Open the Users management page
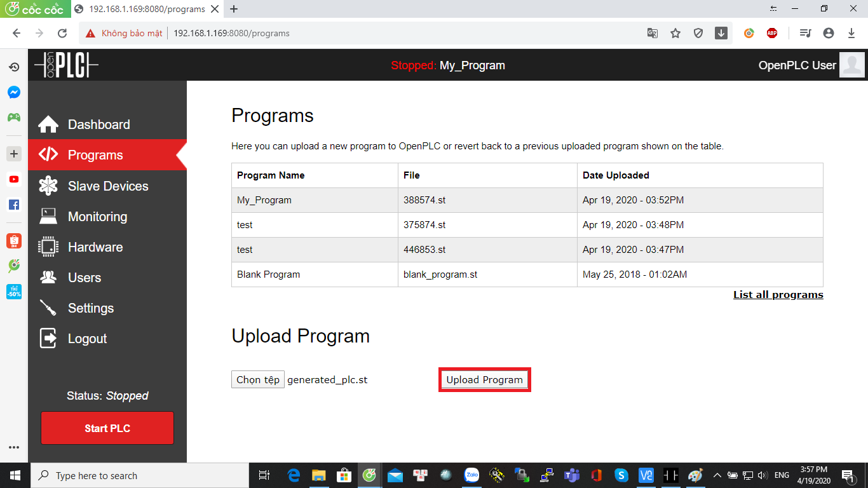This screenshot has width=868, height=488. coord(85,278)
